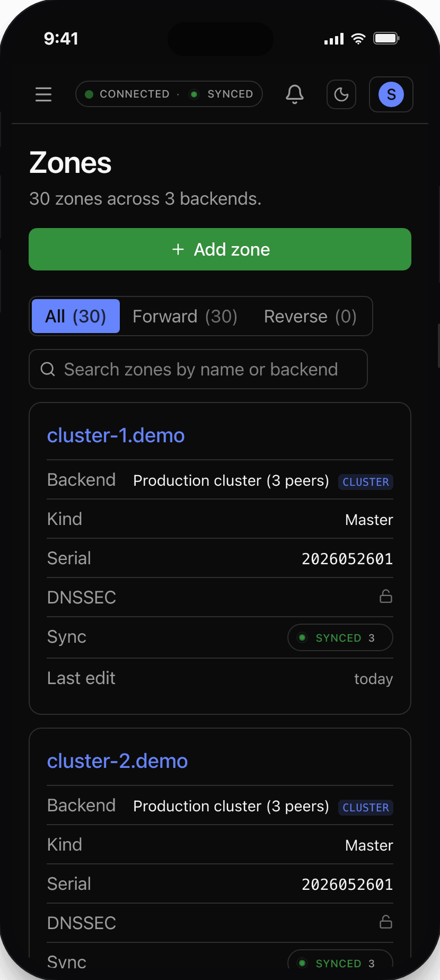The width and height of the screenshot is (440, 980).
Task: Click the DNSSEC unlock icon for cluster-2.demo
Action: pyautogui.click(x=386, y=922)
